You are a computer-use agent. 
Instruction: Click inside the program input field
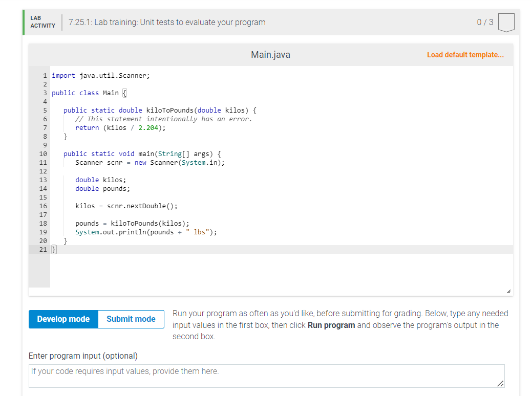(266, 376)
